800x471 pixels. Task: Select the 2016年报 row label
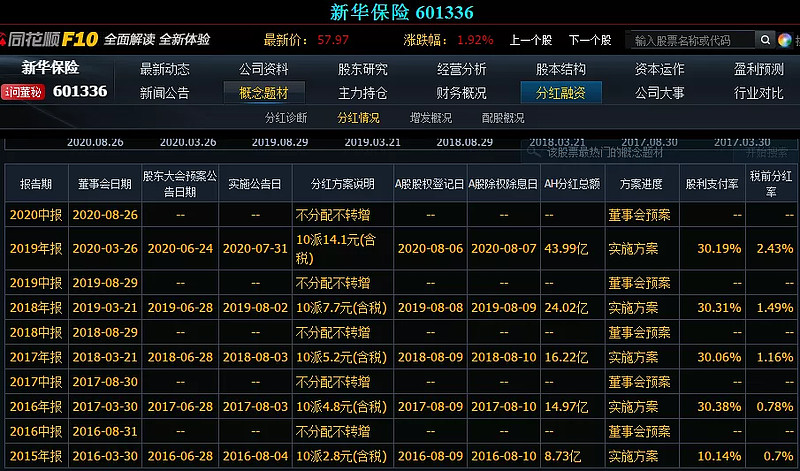36,407
